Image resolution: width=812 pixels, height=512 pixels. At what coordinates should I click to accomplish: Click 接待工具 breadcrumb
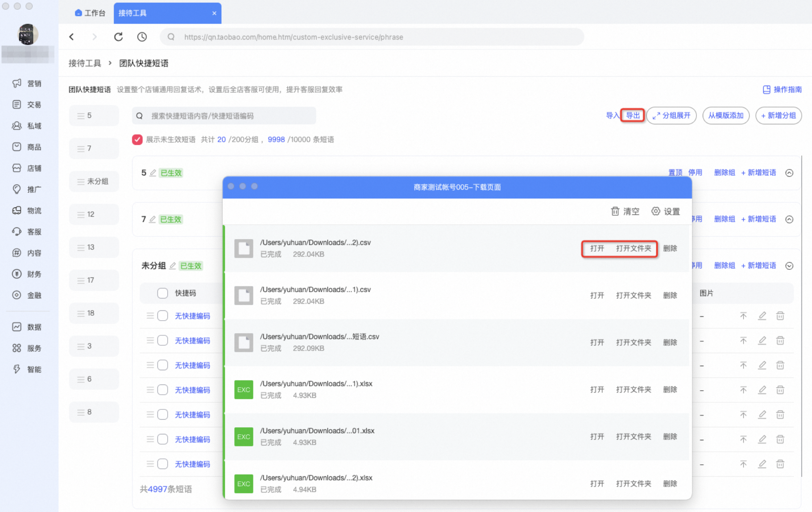(x=85, y=63)
